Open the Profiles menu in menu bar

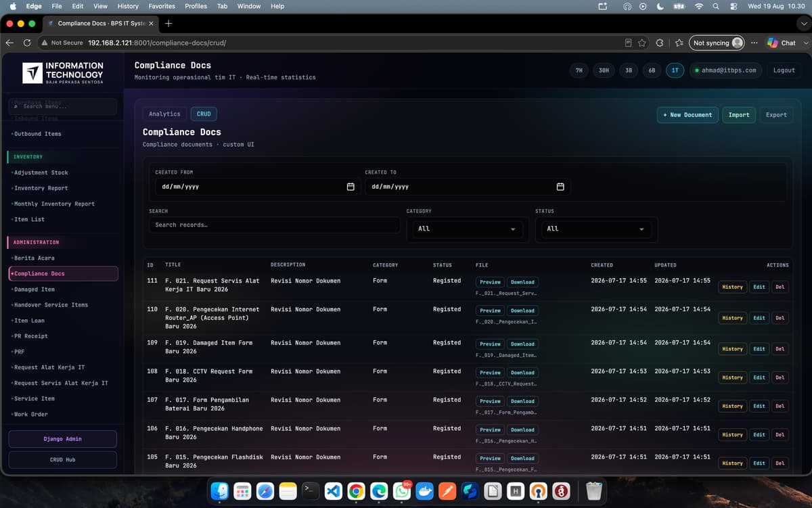pyautogui.click(x=196, y=6)
